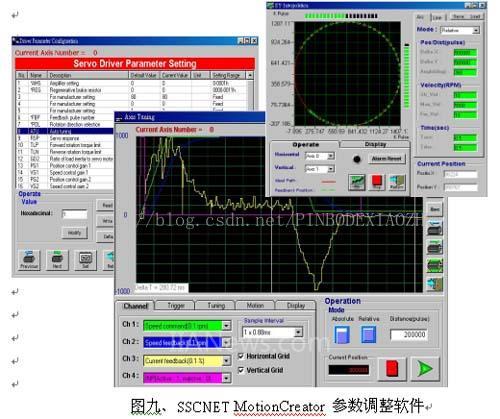Open the Ch 1 Speed command dropdown
The height and width of the screenshot is (419, 500).
226,325
